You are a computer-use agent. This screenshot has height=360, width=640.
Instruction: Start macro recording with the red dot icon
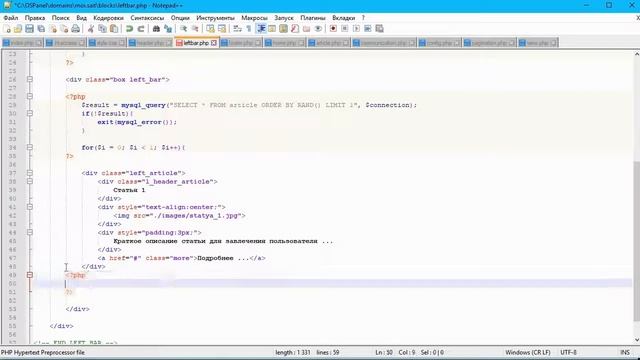coord(333,29)
